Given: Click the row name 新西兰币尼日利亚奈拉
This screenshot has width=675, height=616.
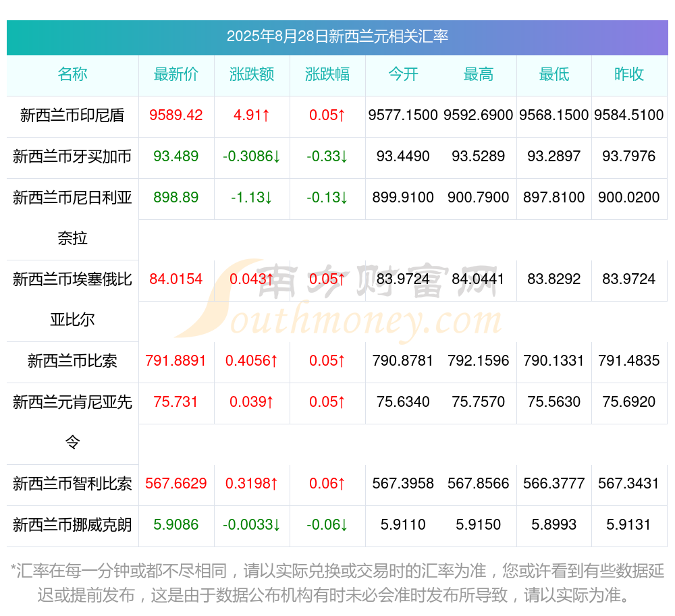Looking at the screenshot, I should [72, 218].
